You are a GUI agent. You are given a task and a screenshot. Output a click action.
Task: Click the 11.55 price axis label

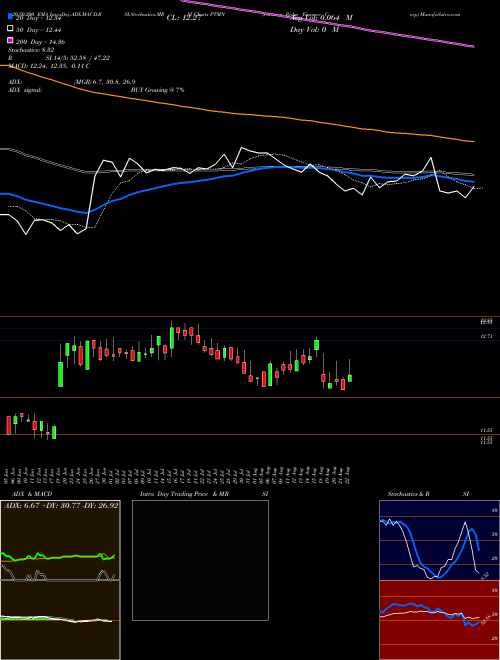487,430
